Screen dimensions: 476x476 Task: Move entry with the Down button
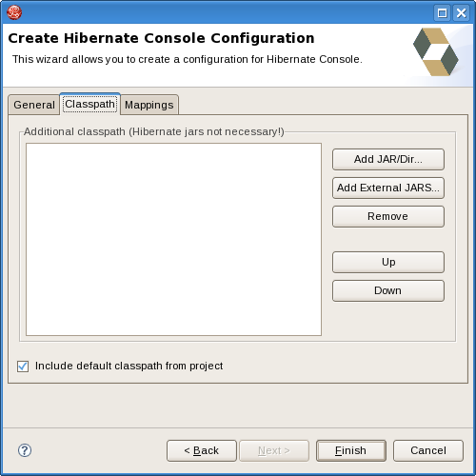point(388,290)
